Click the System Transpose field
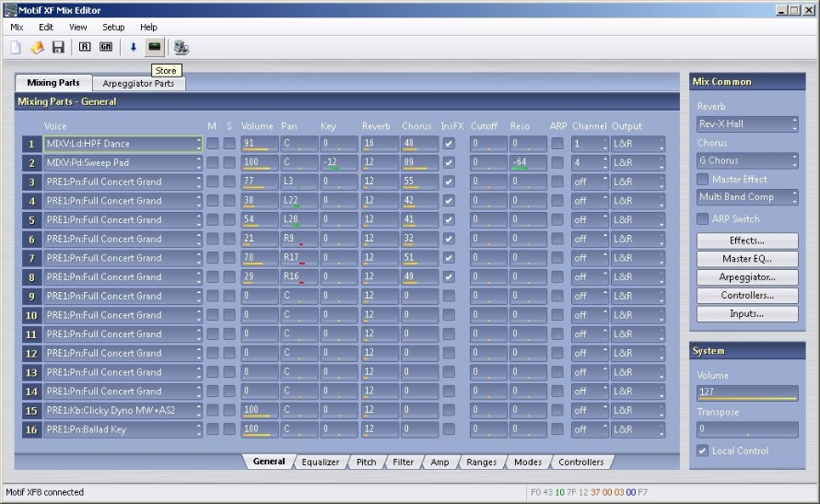The width and height of the screenshot is (820, 504). pyautogui.click(x=747, y=429)
